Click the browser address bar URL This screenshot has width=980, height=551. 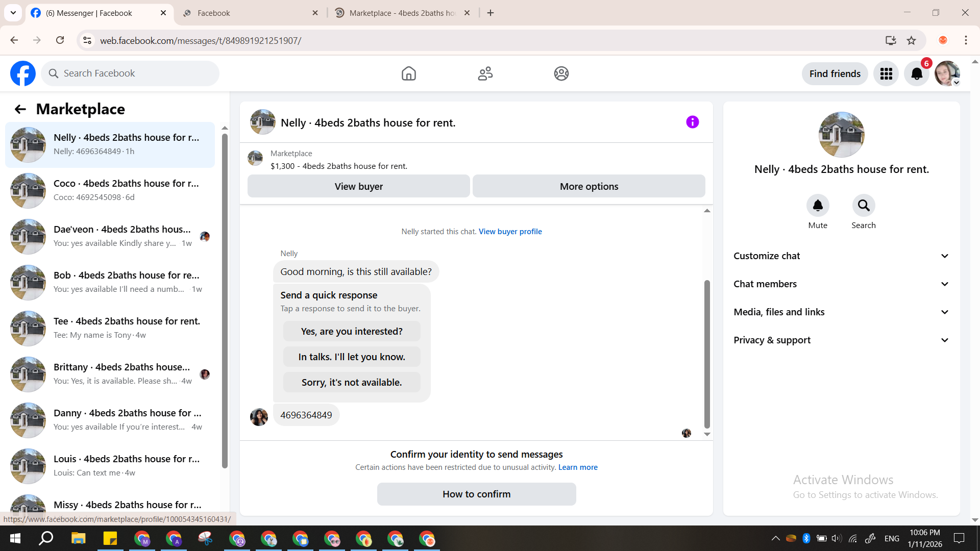pyautogui.click(x=201, y=40)
